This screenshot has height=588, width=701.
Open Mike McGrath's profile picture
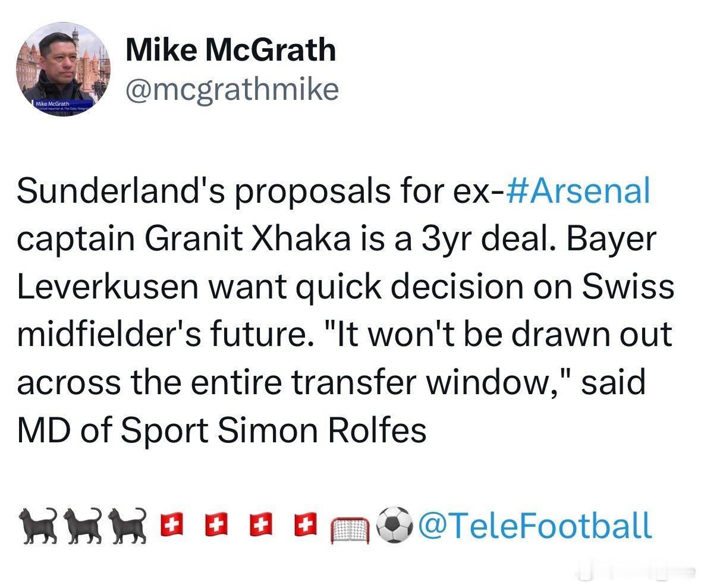coord(64,70)
